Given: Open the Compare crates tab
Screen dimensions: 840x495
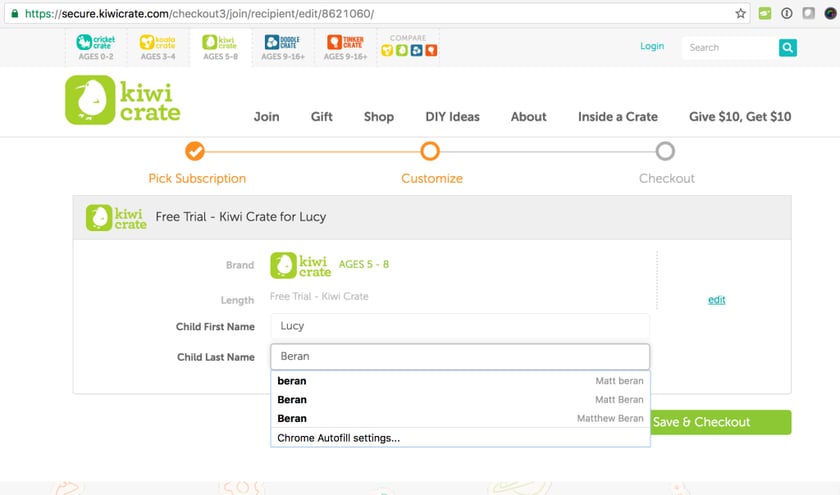Looking at the screenshot, I should point(408,47).
